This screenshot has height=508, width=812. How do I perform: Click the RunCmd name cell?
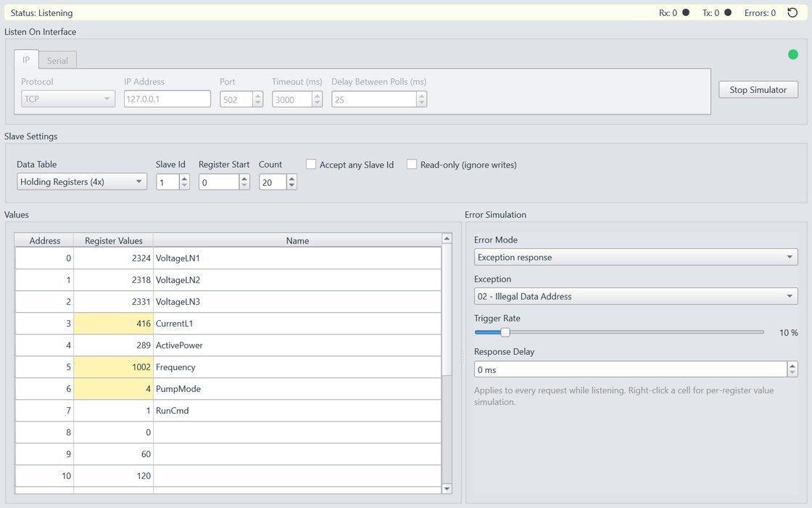tap(297, 411)
